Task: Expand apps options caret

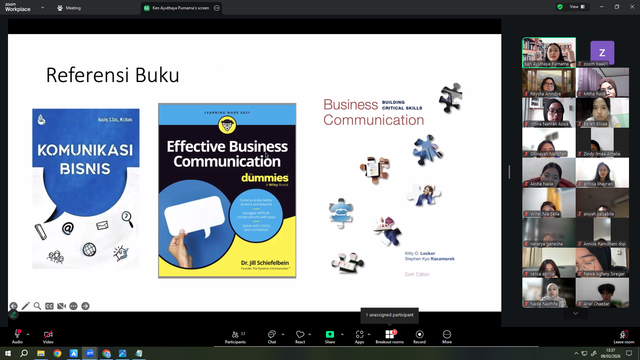Action: tap(369, 334)
